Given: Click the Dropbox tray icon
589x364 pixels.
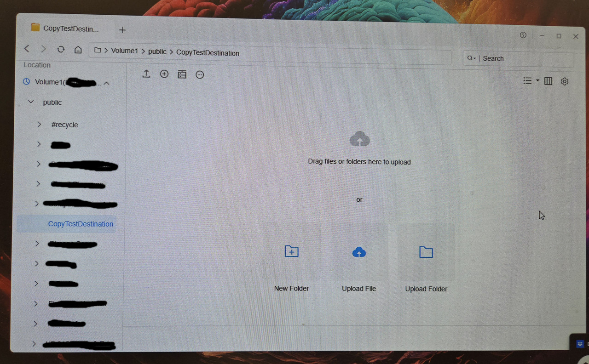Looking at the screenshot, I should click(x=580, y=344).
